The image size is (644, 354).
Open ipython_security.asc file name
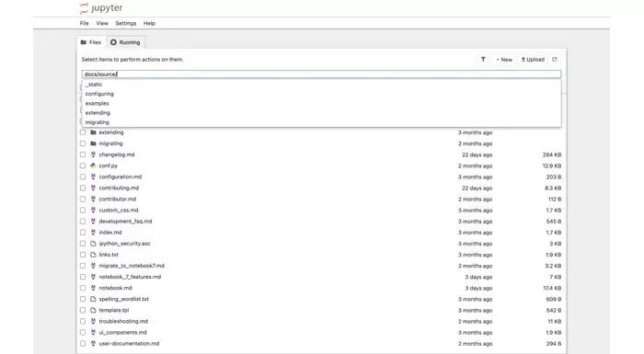tap(124, 244)
